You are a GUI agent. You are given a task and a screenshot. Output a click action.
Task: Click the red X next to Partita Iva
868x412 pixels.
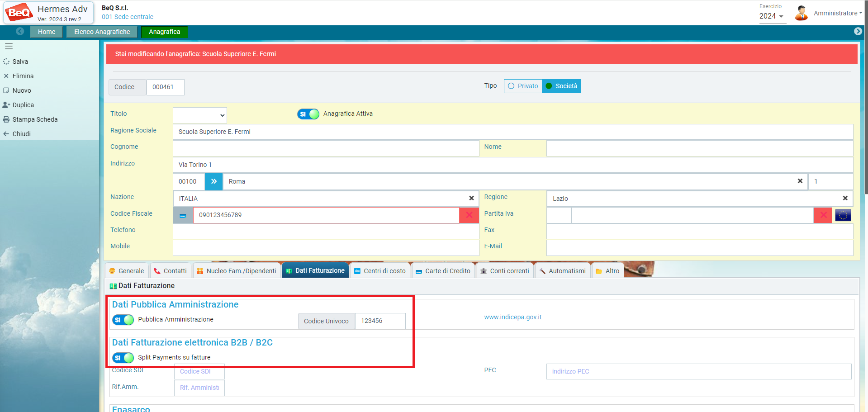[823, 215]
